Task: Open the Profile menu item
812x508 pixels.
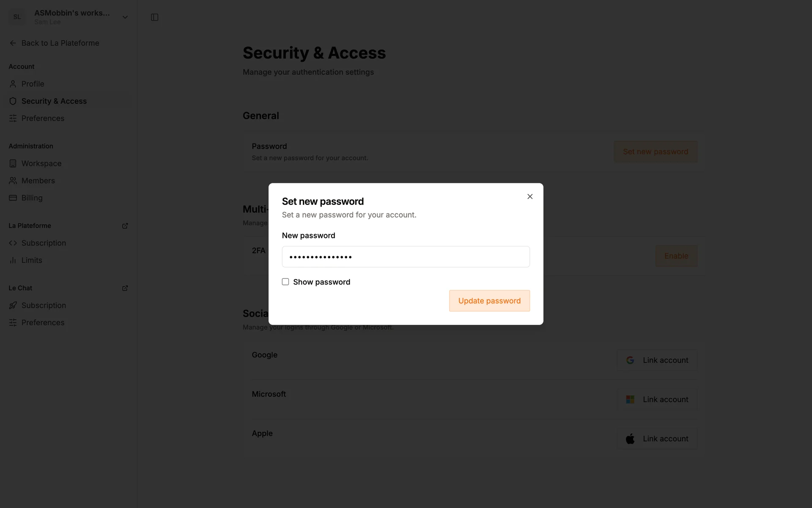Action: pyautogui.click(x=33, y=84)
